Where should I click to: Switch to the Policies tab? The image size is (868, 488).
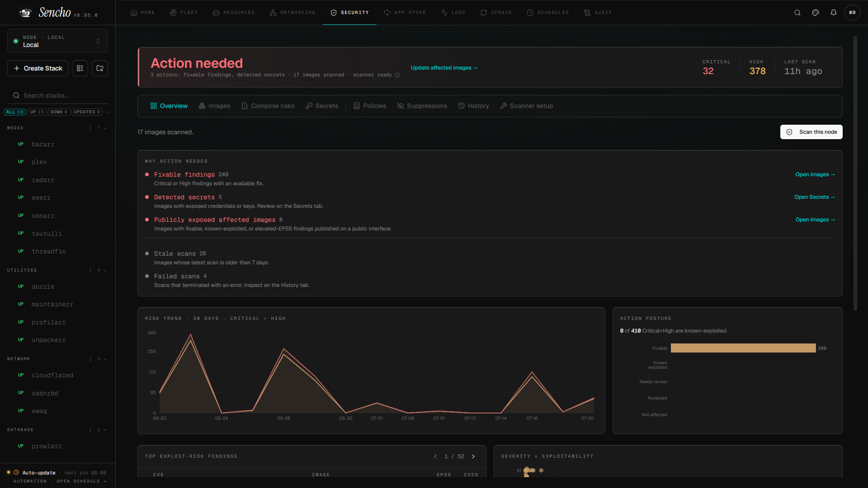pos(370,106)
